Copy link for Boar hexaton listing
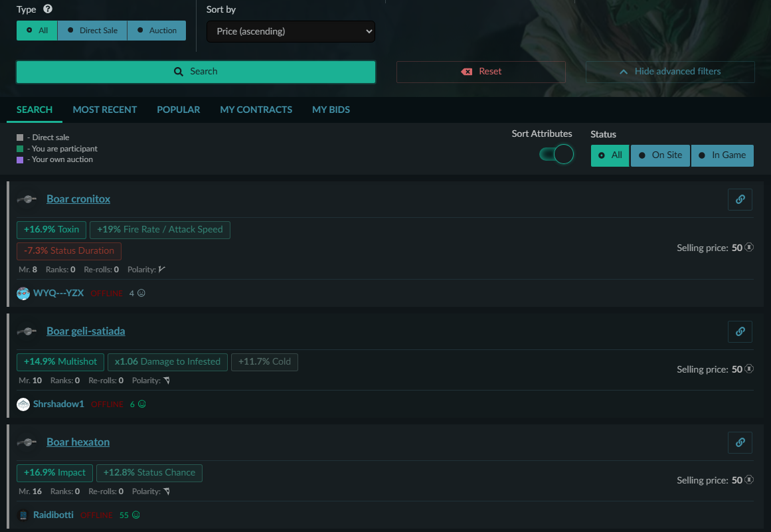Image resolution: width=771 pixels, height=532 pixels. click(x=740, y=442)
